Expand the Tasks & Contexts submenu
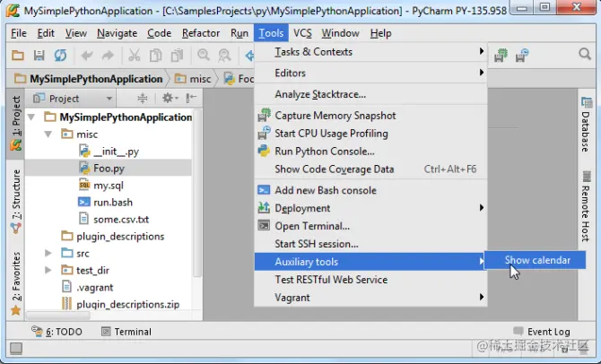Screen dimensions: 601x364 [370, 52]
